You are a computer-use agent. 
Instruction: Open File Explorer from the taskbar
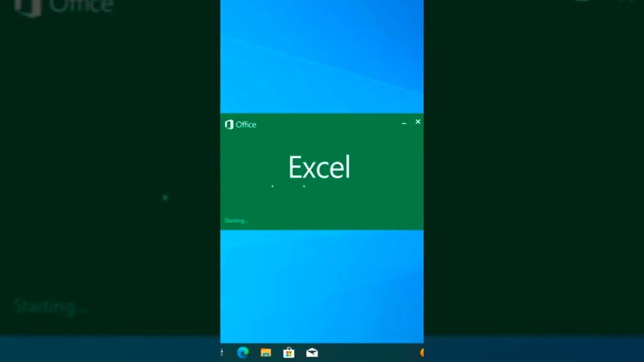pos(266,352)
